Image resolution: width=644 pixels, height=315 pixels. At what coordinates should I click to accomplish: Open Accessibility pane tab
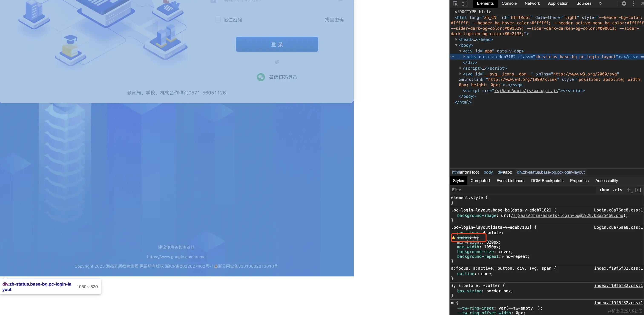607,180
